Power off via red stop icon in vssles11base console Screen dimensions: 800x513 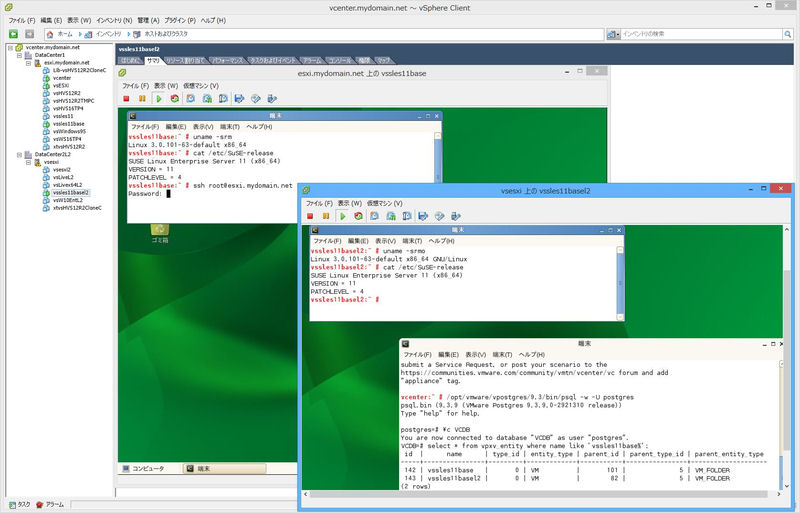click(126, 99)
